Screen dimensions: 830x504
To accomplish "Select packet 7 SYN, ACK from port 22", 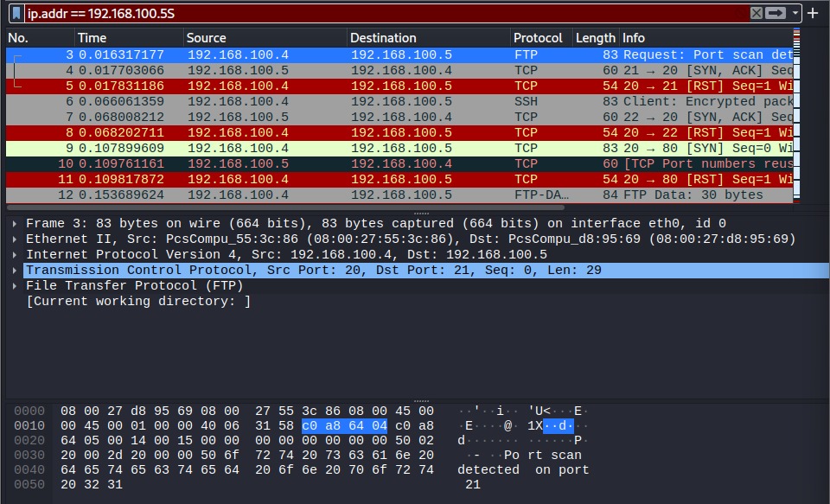I will 399,117.
